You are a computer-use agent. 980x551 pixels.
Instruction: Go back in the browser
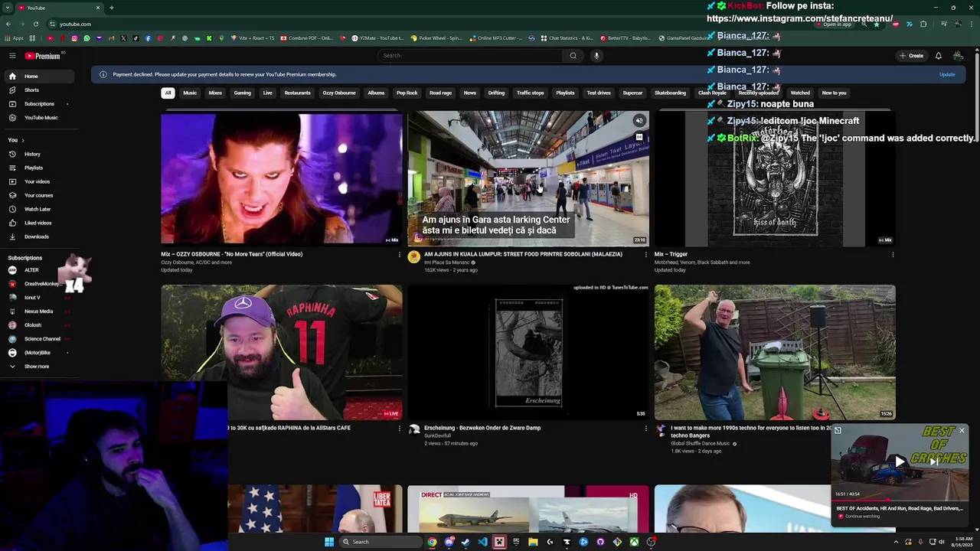8,24
